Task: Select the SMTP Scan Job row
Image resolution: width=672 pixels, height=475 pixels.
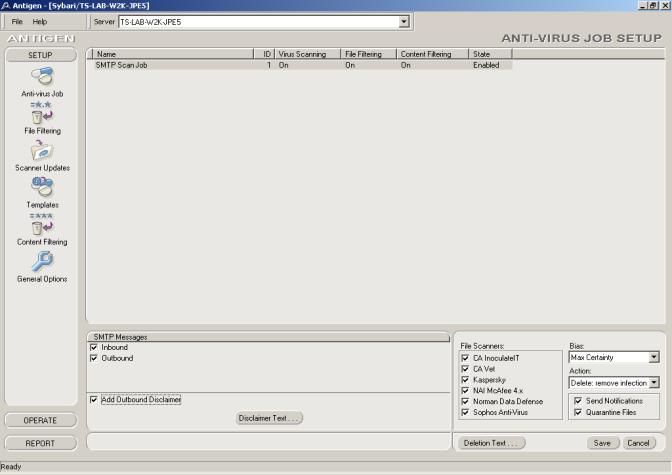Action: point(302,65)
